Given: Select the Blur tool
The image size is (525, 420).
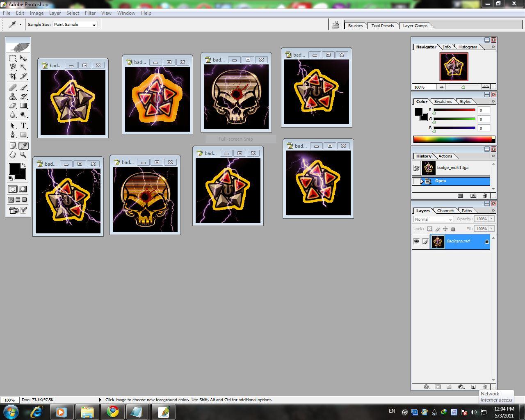Looking at the screenshot, I should [x=13, y=114].
